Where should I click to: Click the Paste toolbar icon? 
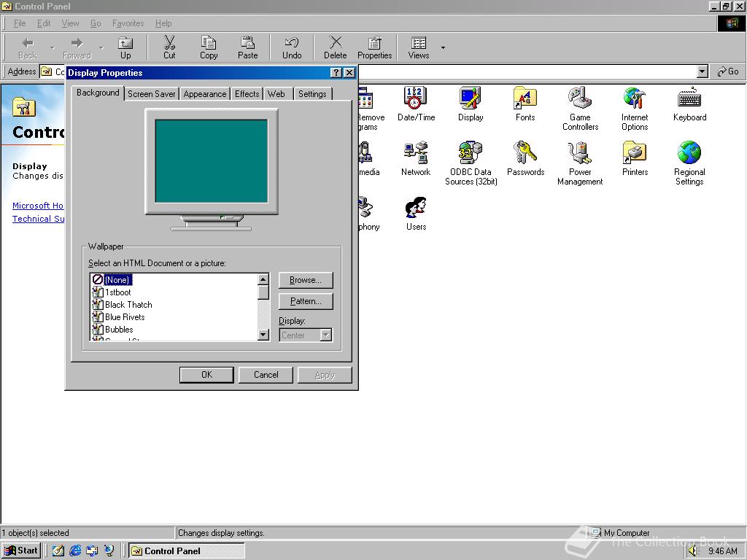click(248, 47)
